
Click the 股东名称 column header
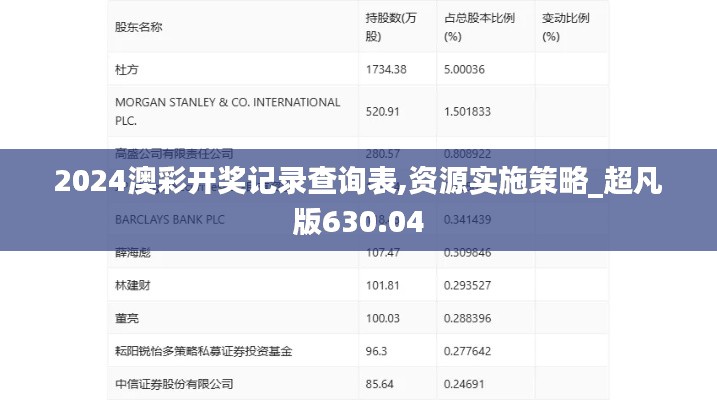click(139, 27)
